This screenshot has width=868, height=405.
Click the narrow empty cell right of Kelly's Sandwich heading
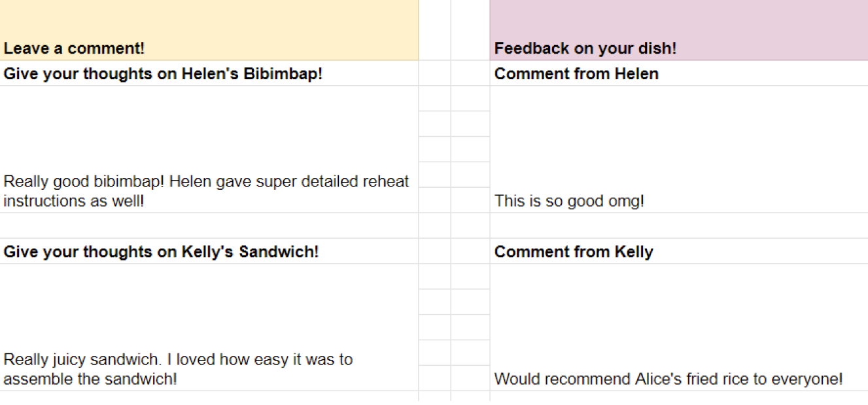tap(434, 252)
